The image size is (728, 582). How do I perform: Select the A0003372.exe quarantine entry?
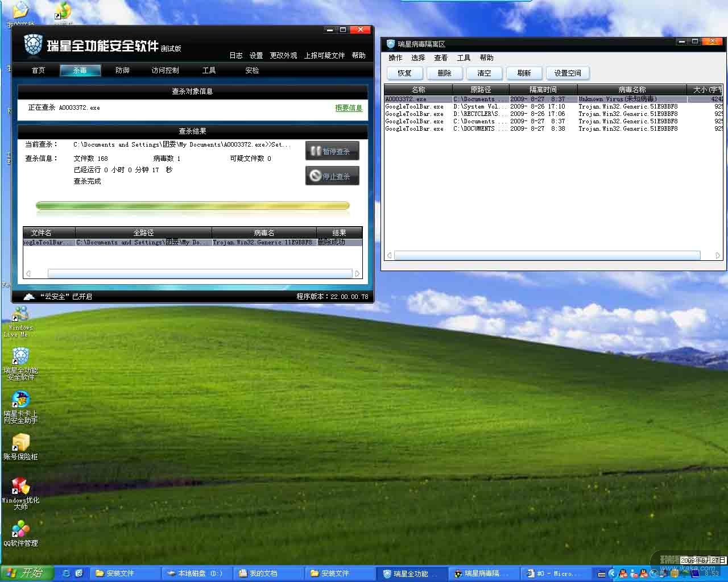(x=554, y=99)
